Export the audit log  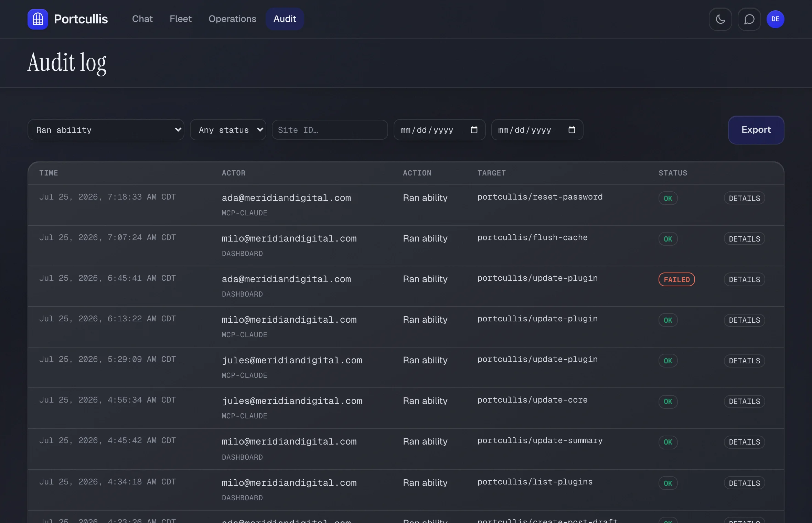pyautogui.click(x=756, y=130)
